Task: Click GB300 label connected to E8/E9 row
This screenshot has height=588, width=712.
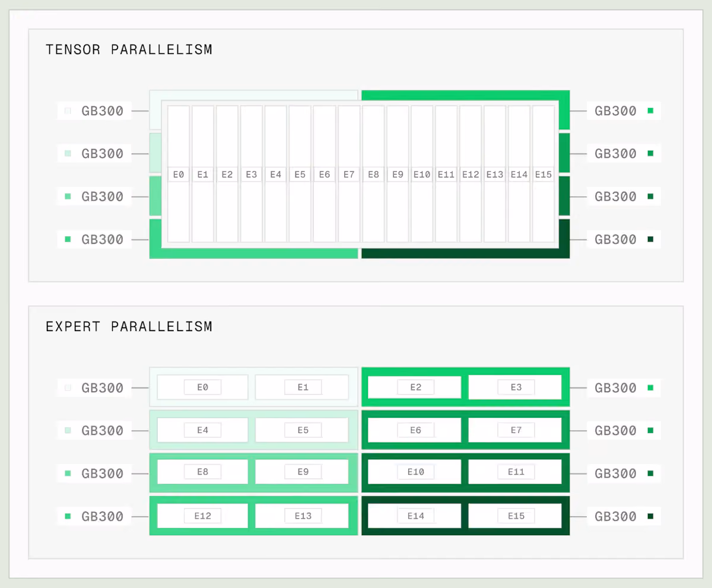Action: click(x=103, y=473)
